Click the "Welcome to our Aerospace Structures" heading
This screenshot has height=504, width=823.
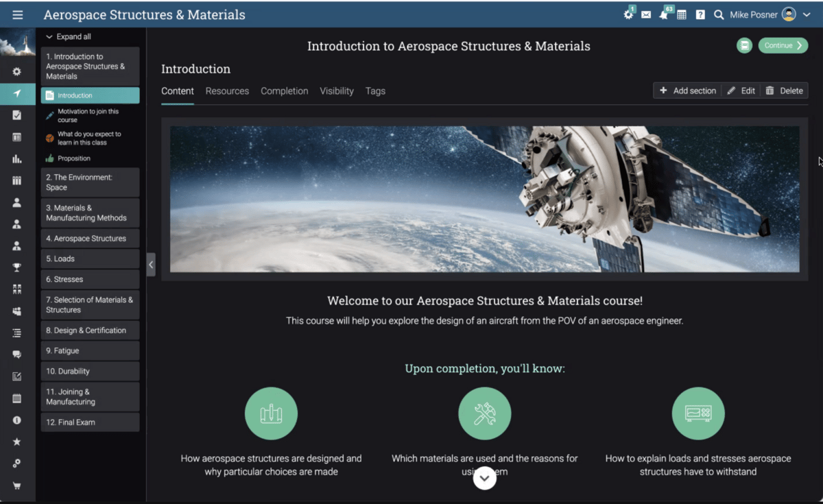coord(485,300)
